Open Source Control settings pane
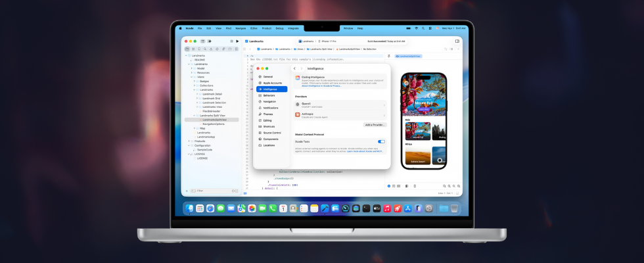The image size is (644, 263). pos(272,133)
